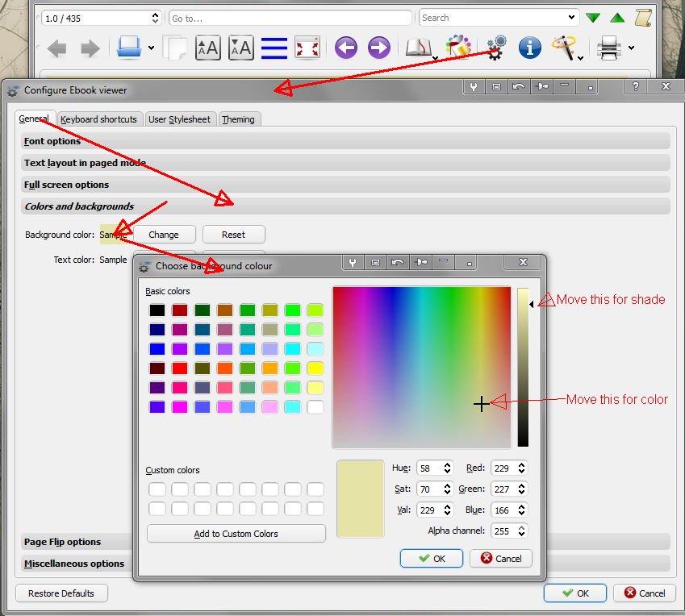Switch to User Stylesheet tab
Viewport: 685px width, 616px height.
tap(180, 119)
